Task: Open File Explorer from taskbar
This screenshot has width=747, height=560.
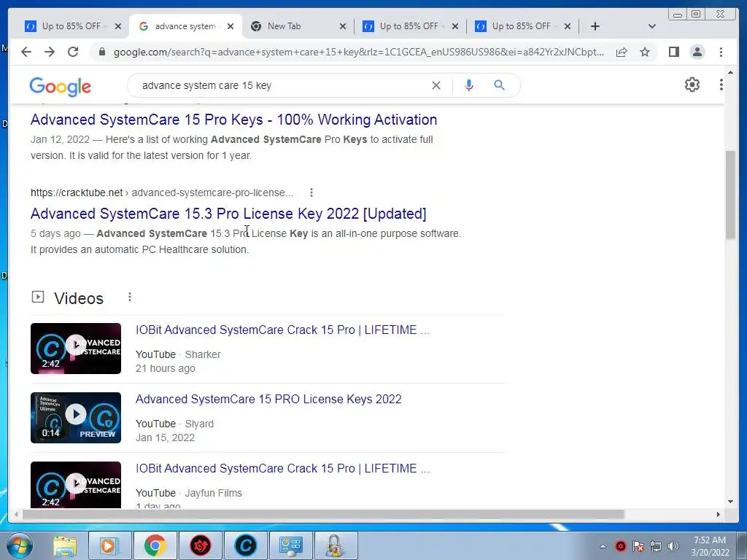Action: [65, 545]
